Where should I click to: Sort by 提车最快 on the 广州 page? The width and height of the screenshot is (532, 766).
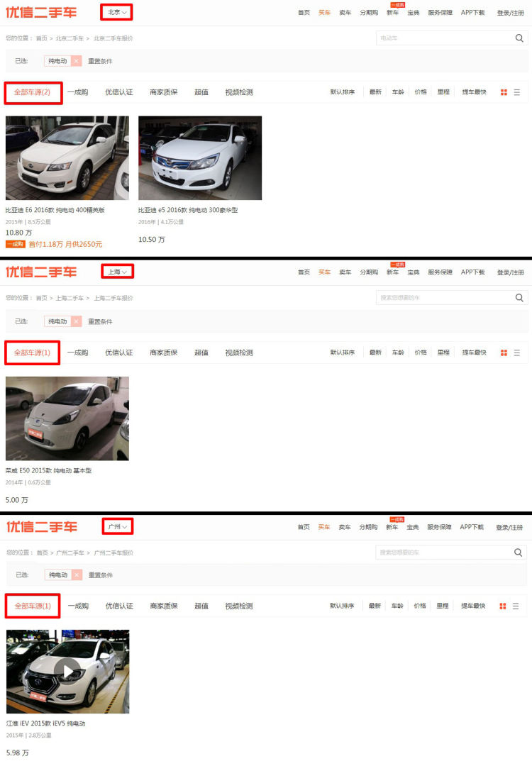click(x=473, y=606)
